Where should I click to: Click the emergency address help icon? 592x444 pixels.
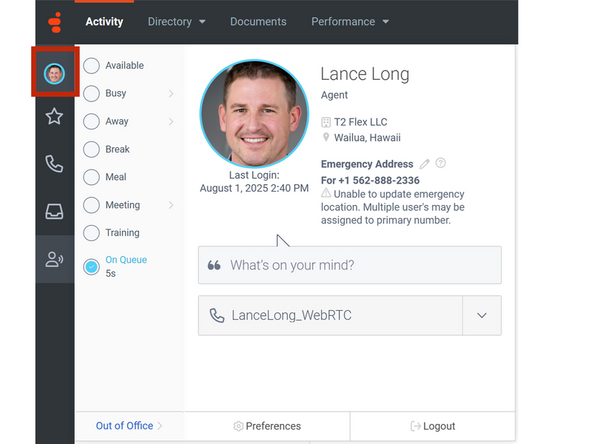[x=441, y=163]
